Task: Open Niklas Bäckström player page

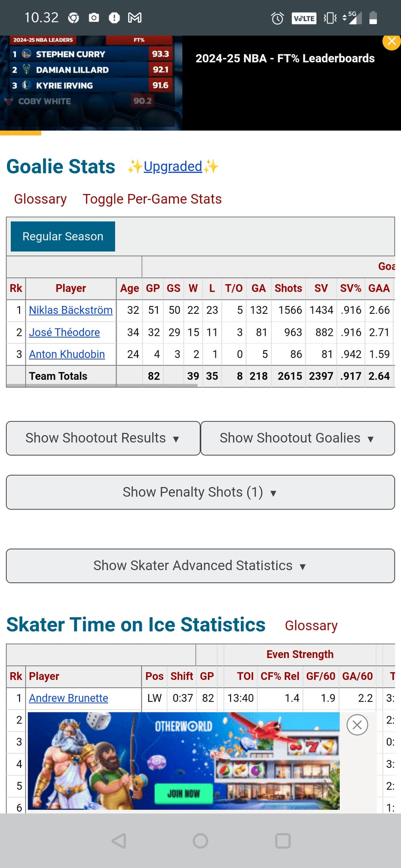Action: tap(71, 310)
